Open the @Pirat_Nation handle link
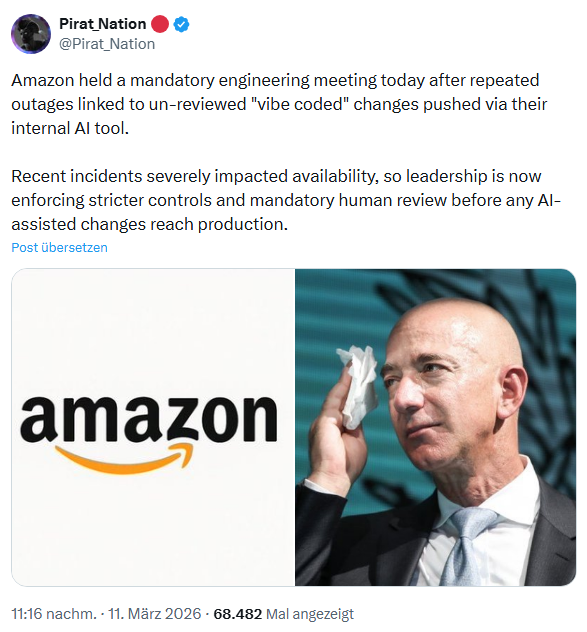 click(107, 44)
